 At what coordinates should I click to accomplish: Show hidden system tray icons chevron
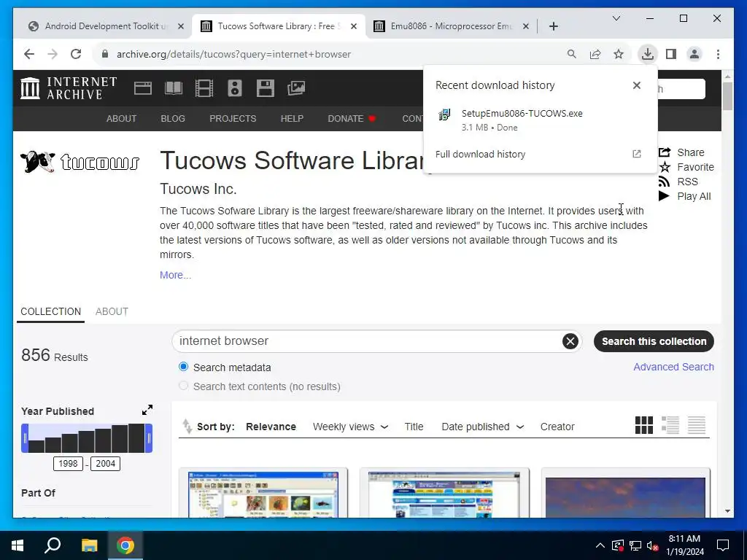pos(600,545)
